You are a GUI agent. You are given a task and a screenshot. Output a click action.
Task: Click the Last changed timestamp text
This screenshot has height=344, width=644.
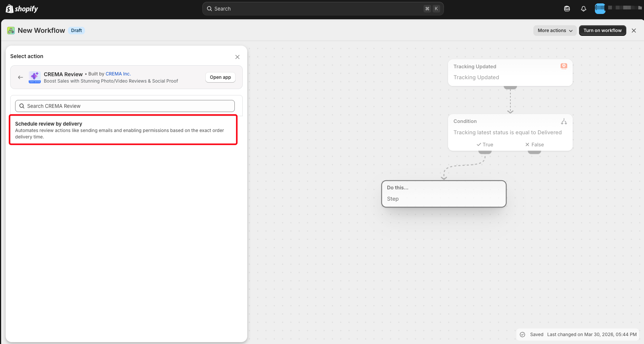[x=592, y=335]
